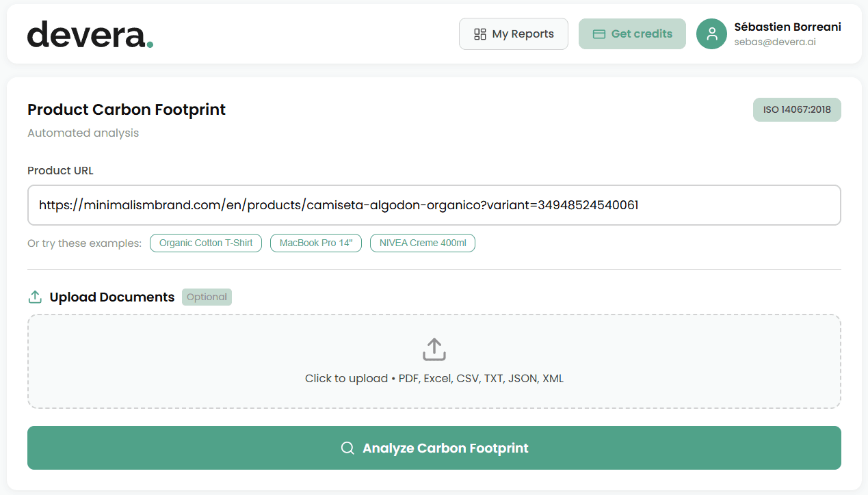The image size is (868, 495).
Task: Select the MacBook Pro 14" example
Action: click(315, 243)
